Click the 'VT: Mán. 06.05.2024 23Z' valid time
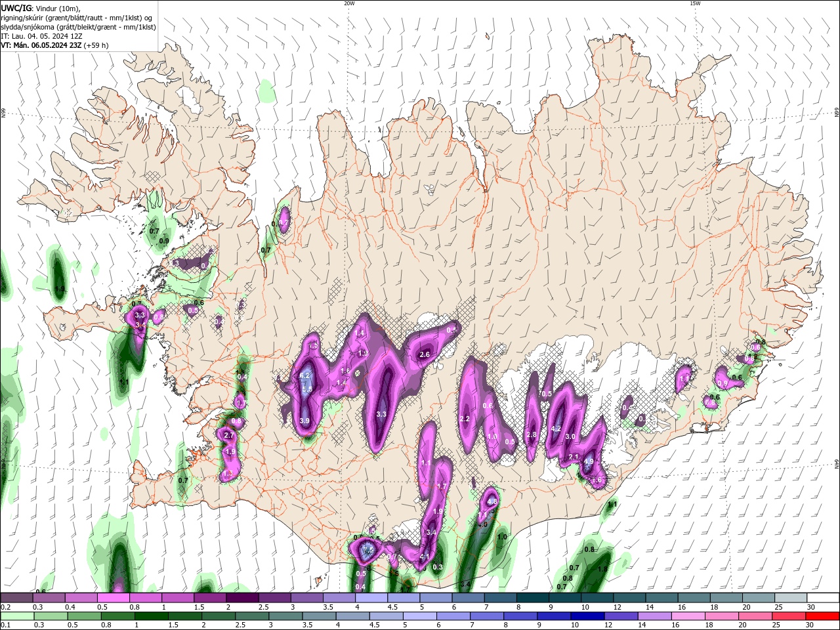 click(41, 45)
